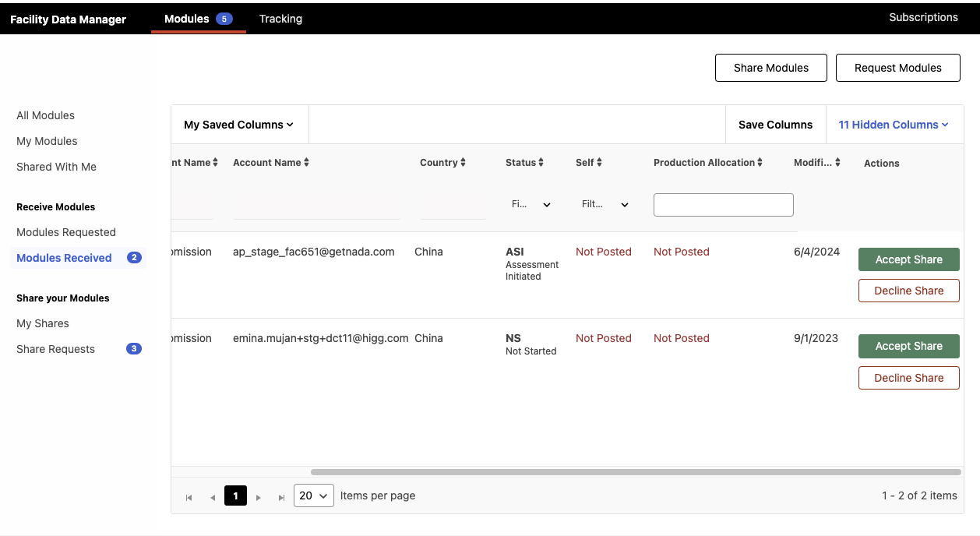980x536 pixels.
Task: Open Modules Requested in sidebar
Action: 66,232
